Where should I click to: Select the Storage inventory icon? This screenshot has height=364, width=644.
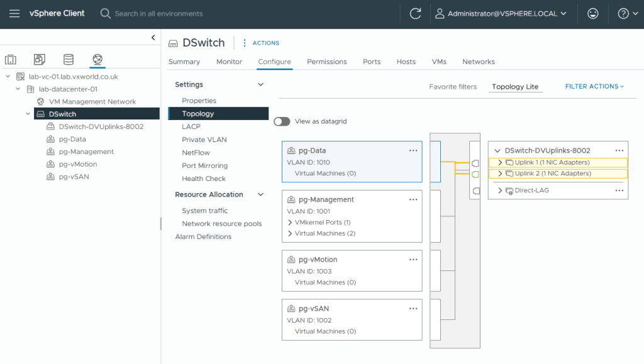pos(69,60)
